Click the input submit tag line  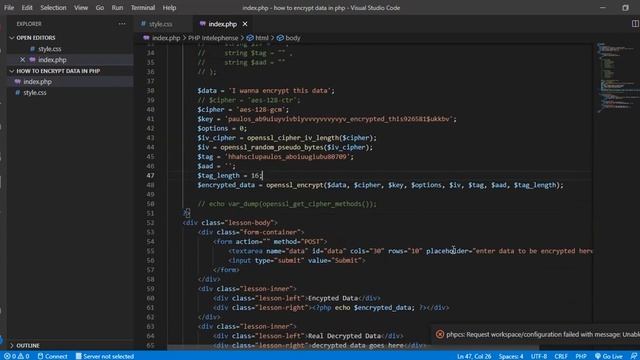point(297,260)
